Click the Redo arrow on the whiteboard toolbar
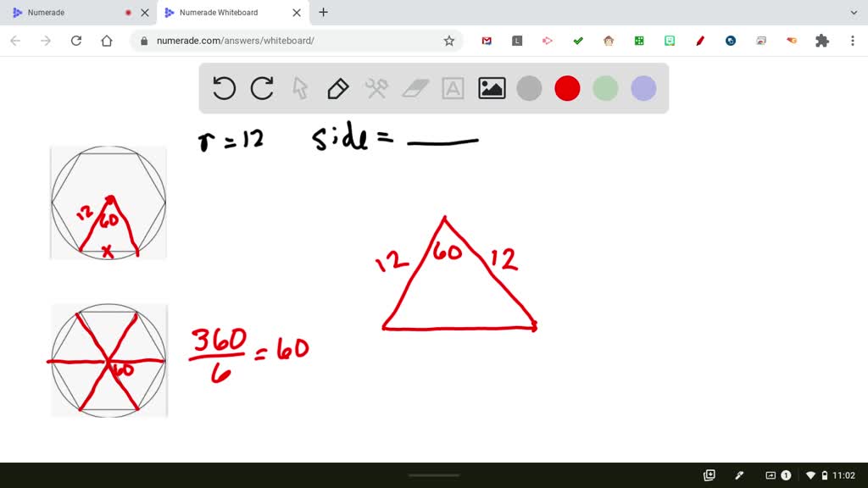 (262, 87)
